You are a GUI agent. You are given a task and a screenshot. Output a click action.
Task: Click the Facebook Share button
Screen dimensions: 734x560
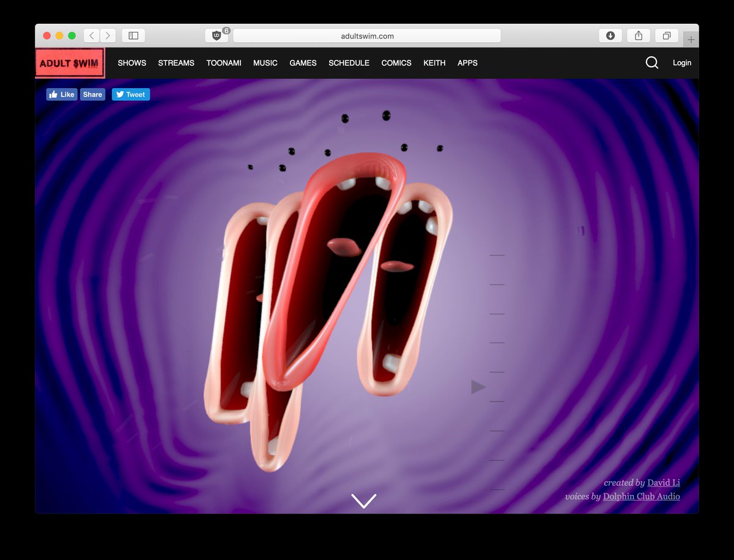pyautogui.click(x=92, y=94)
